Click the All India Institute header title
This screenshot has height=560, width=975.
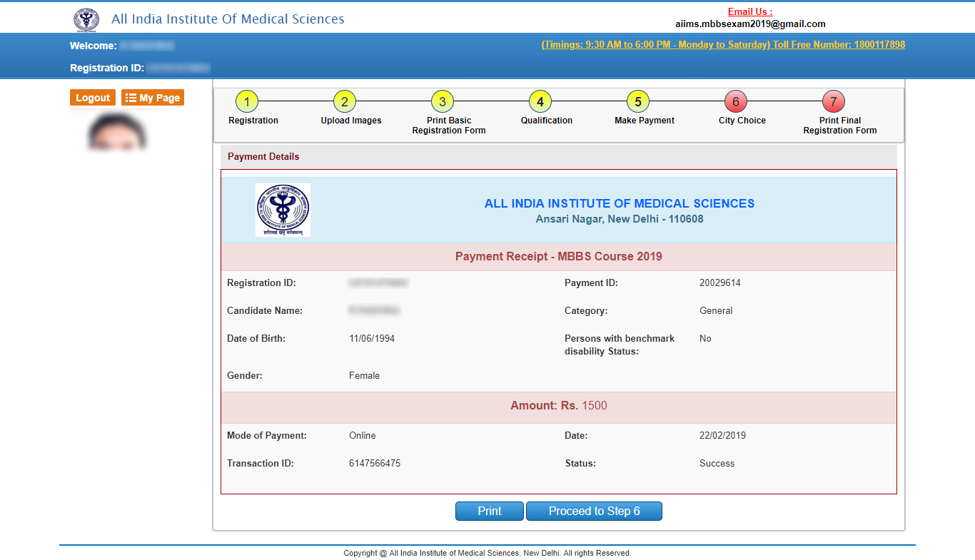click(228, 19)
